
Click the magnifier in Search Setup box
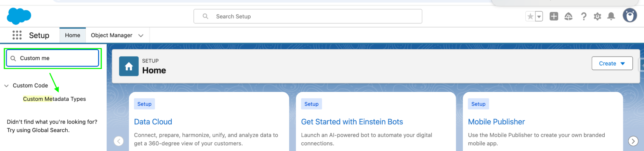205,16
